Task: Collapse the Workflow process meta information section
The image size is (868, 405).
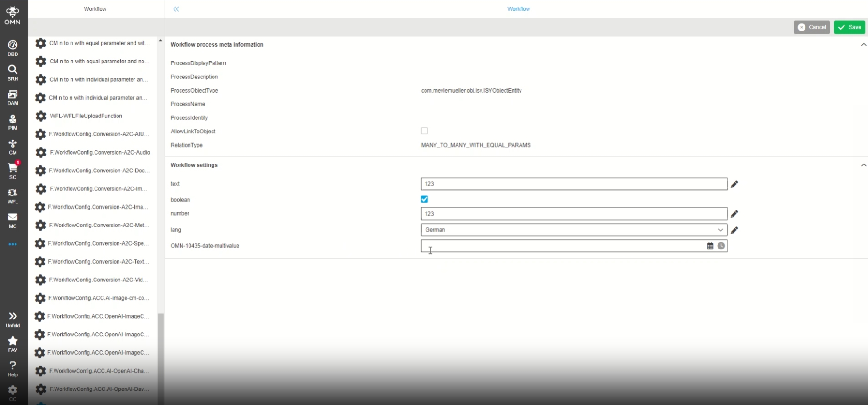Action: tap(863, 45)
